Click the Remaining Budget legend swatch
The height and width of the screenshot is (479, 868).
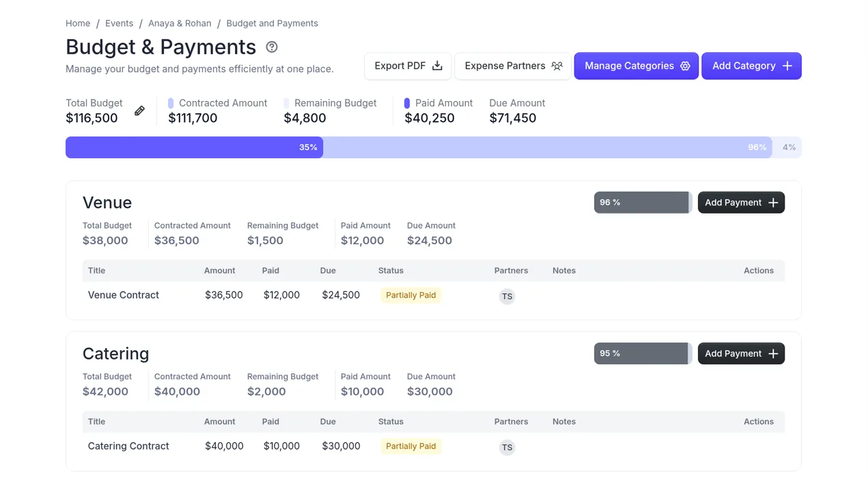[287, 103]
